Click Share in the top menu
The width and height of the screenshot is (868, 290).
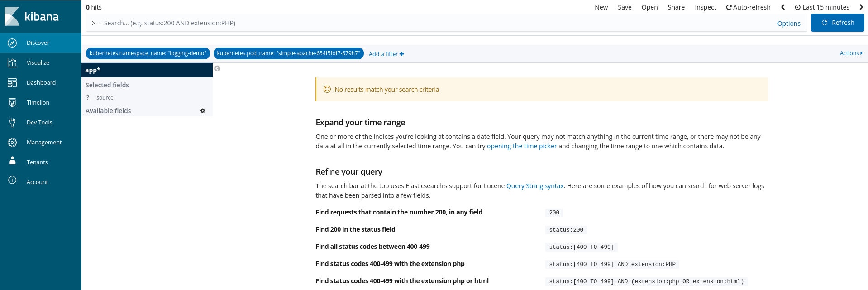point(676,7)
